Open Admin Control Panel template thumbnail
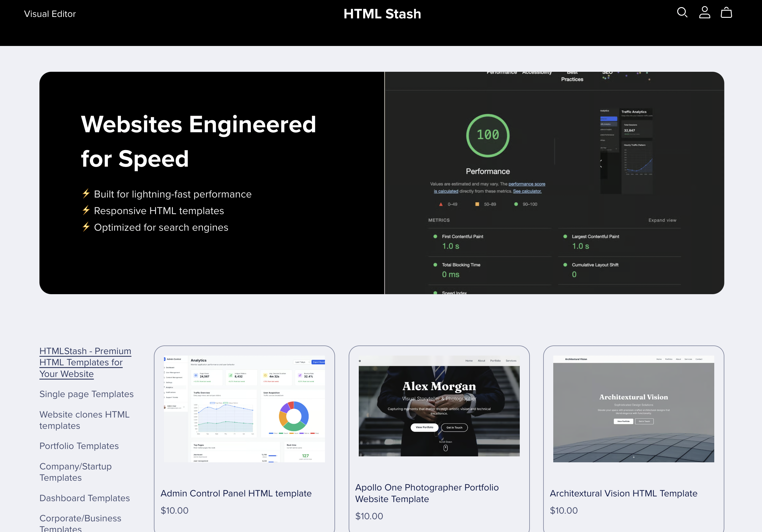Image resolution: width=762 pixels, height=532 pixels. (244, 409)
